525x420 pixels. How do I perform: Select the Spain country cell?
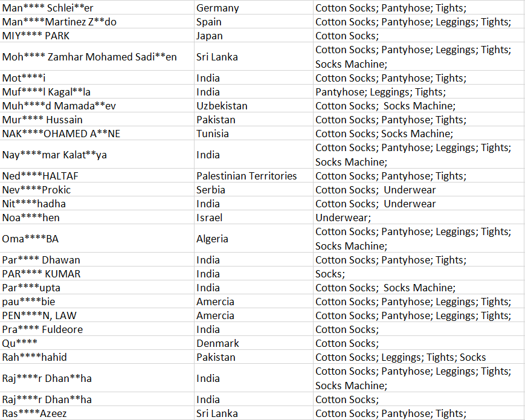point(209,22)
